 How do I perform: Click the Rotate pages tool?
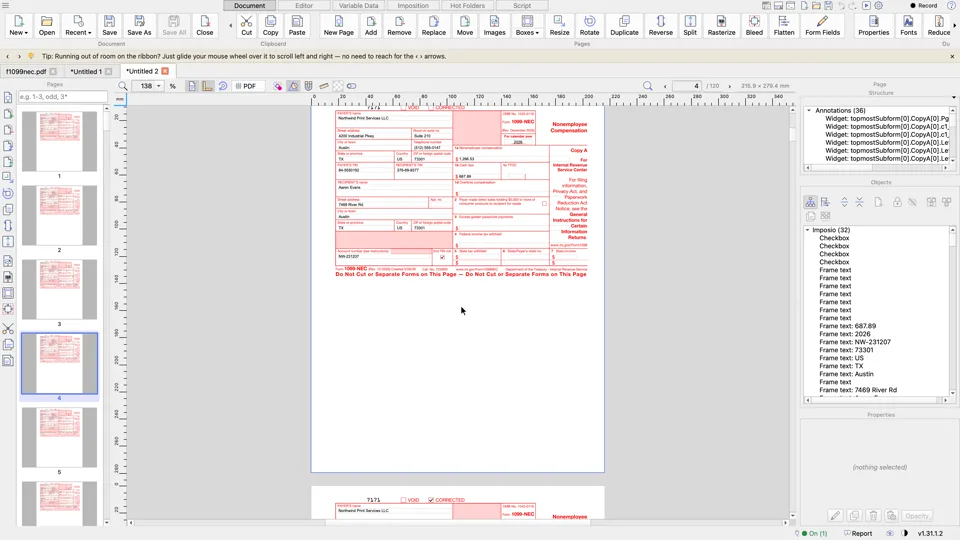click(589, 26)
